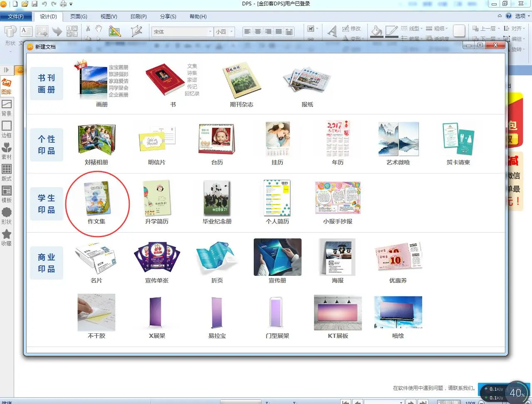
Task: Open the 收藏 favorites star icon
Action: [7, 237]
